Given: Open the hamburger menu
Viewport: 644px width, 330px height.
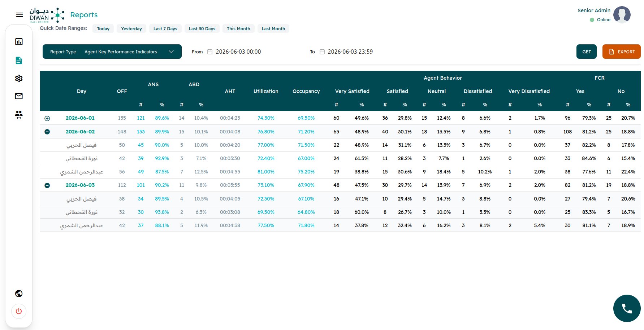Looking at the screenshot, I should [20, 15].
